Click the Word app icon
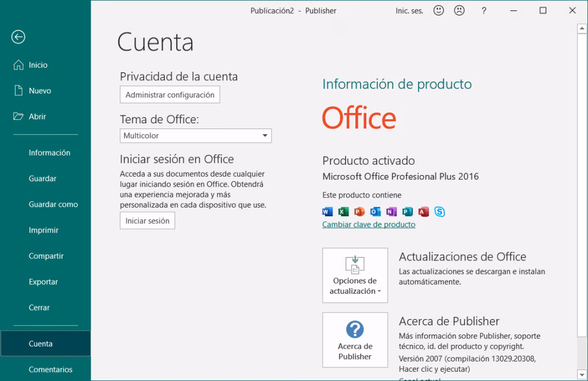 click(x=327, y=212)
